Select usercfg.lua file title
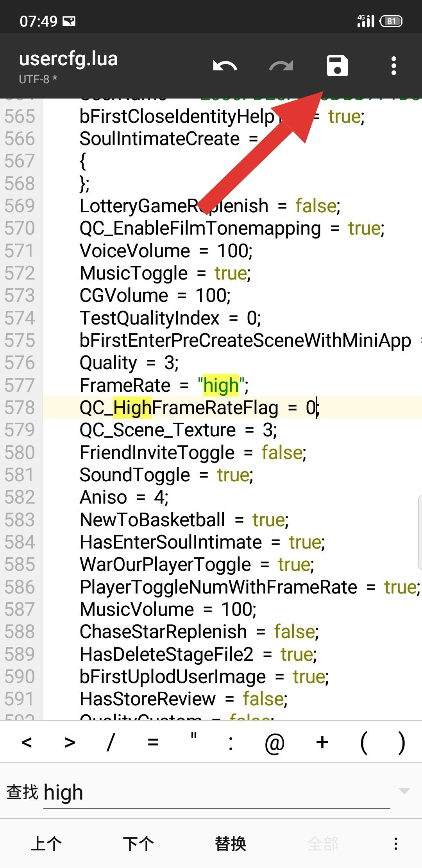422x868 pixels. (x=68, y=59)
